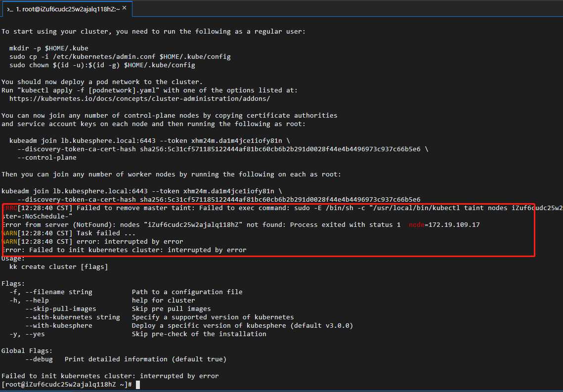
Task: Click the terminal prompt icon on the tab
Action: (10, 9)
